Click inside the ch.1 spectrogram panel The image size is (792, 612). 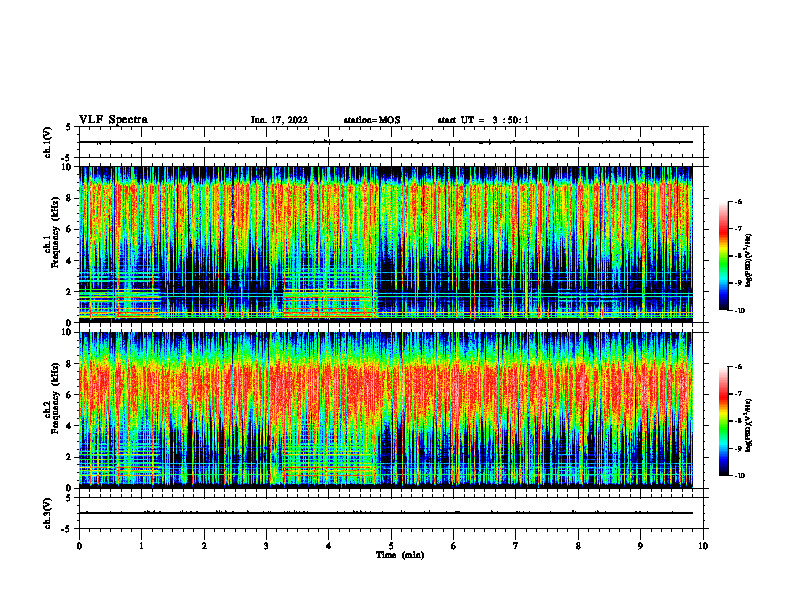tap(386, 244)
